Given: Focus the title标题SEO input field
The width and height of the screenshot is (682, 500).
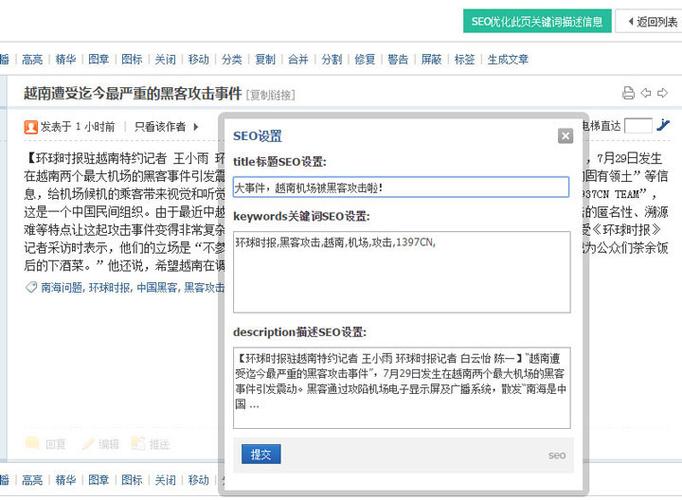Looking at the screenshot, I should 400,187.
